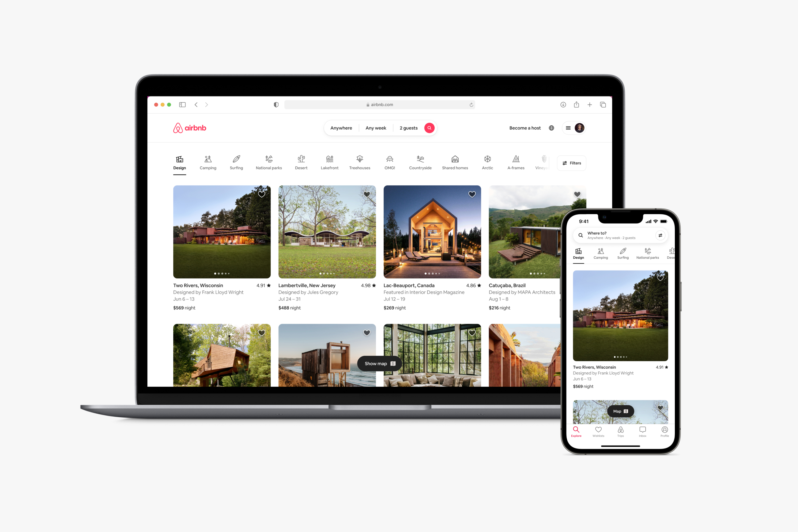Expand the 2 guests selector dropdown
The width and height of the screenshot is (798, 532).
click(x=408, y=128)
